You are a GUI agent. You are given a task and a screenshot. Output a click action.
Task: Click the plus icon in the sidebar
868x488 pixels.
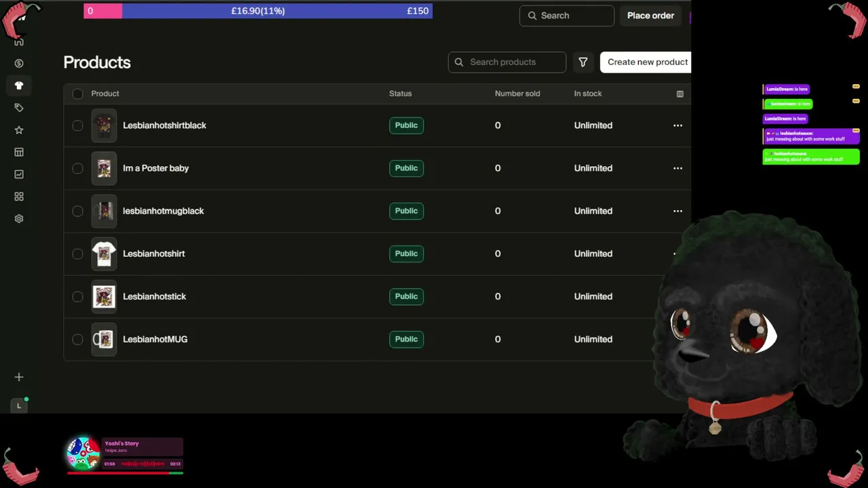click(x=19, y=377)
